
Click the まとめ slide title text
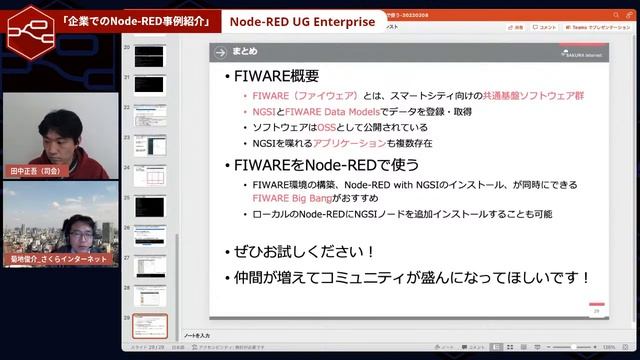point(245,51)
